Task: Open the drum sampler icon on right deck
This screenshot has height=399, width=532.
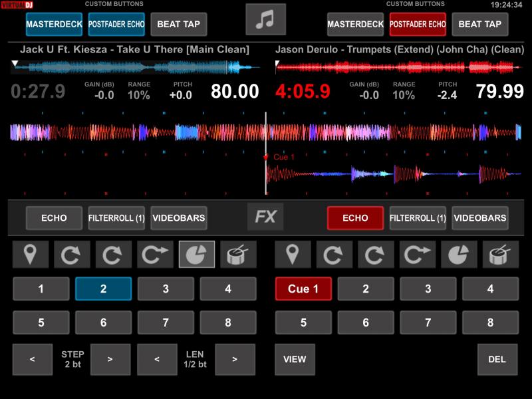Action: pos(500,254)
